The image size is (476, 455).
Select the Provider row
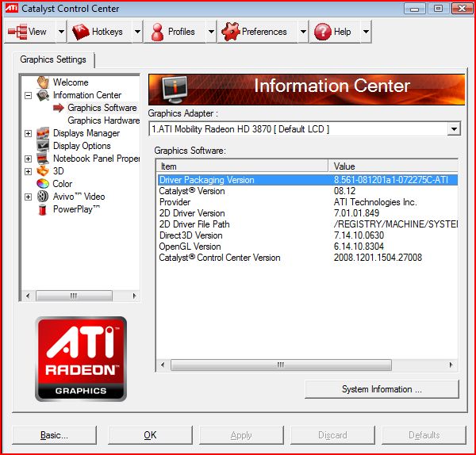point(308,202)
